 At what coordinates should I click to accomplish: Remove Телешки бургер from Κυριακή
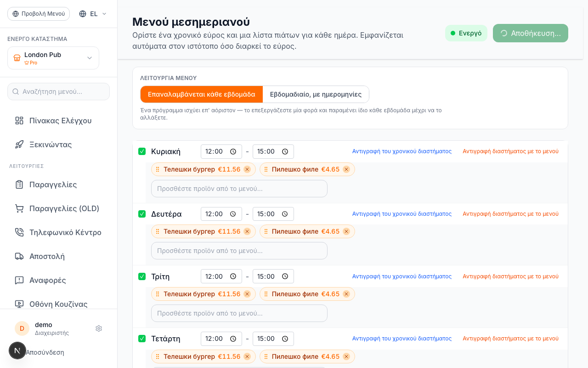(247, 169)
